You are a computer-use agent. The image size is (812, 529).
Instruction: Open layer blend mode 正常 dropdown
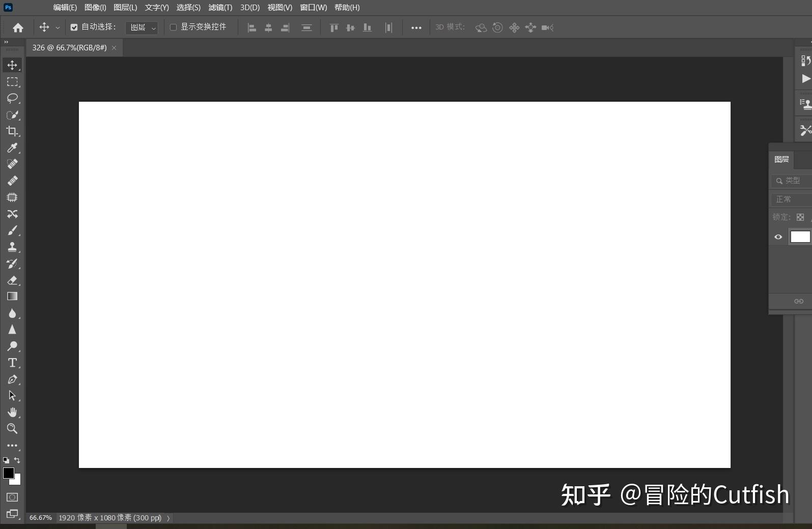tap(791, 199)
